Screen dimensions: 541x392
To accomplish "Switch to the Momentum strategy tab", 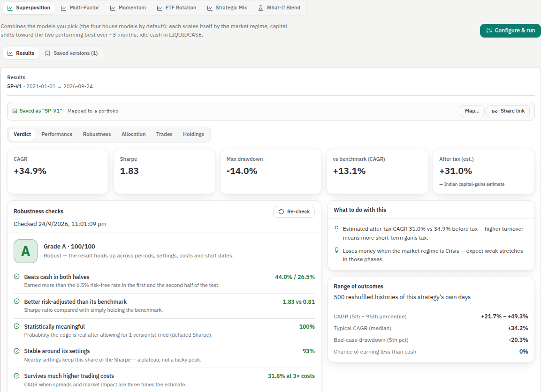I will (128, 8).
